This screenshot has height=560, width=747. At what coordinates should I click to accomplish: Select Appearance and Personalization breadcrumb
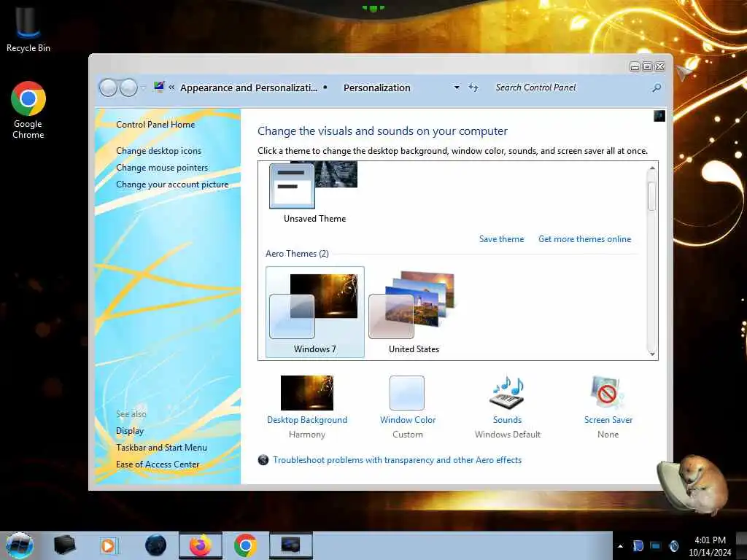click(248, 87)
